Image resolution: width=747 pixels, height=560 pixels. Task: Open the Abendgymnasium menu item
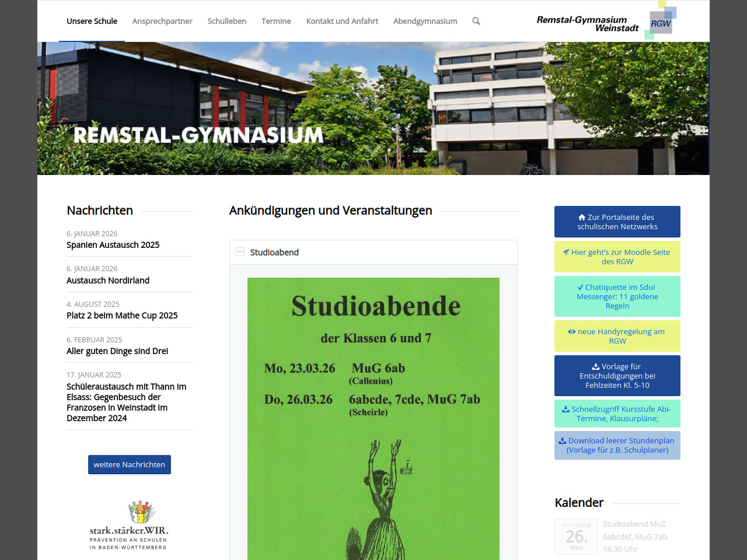[425, 21]
